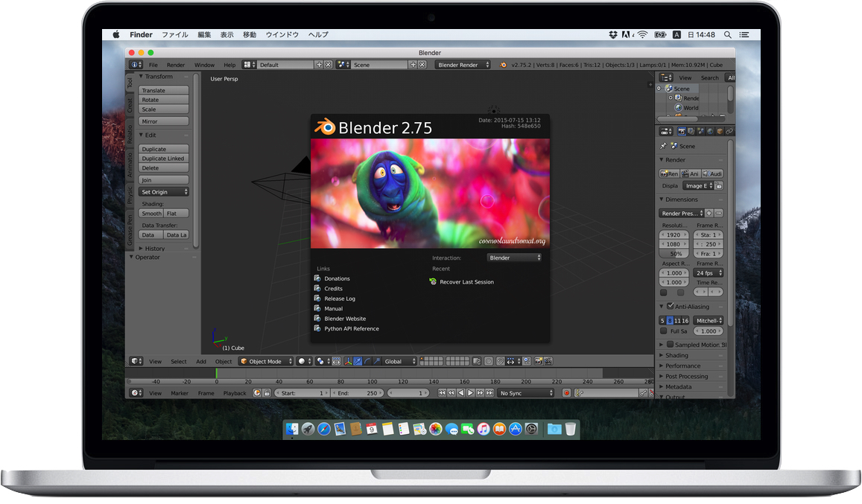The image size is (862, 504).
Task: Open System Preferences in the Dock
Action: click(531, 429)
